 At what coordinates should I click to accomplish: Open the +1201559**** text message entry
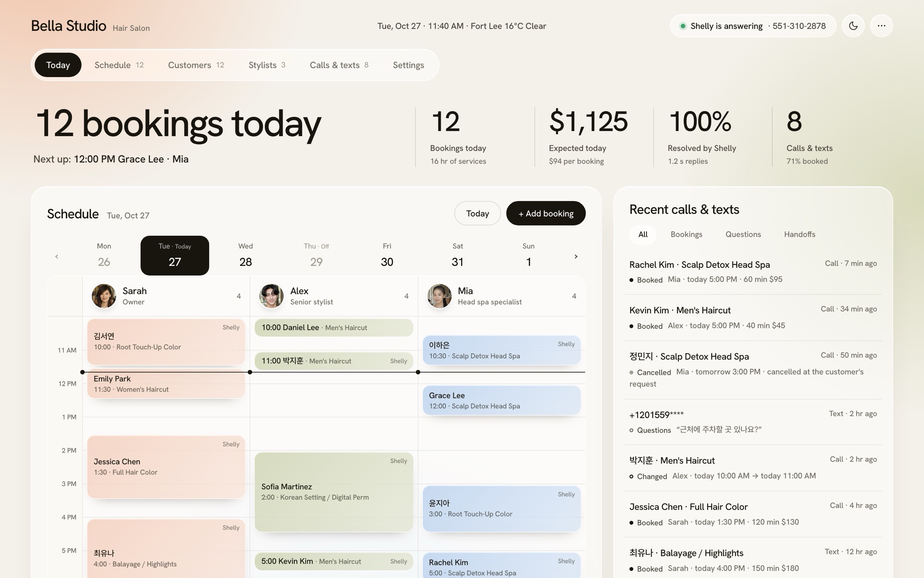point(753,422)
